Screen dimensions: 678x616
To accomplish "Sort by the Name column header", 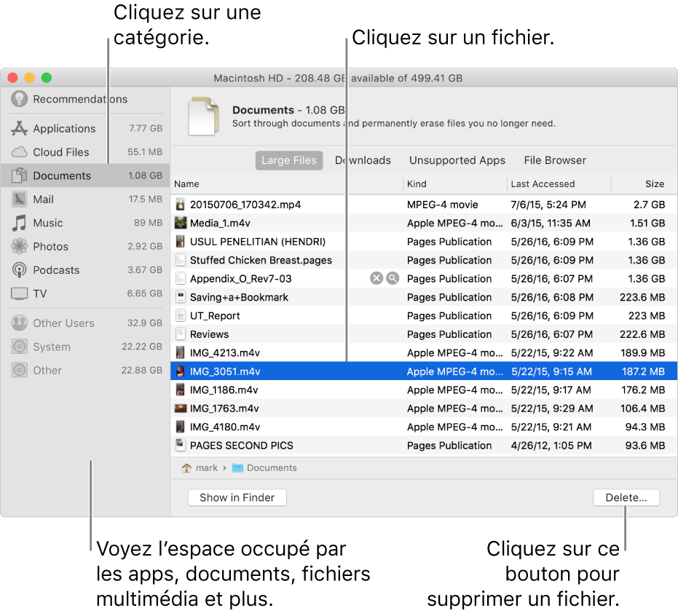I will click(x=286, y=184).
